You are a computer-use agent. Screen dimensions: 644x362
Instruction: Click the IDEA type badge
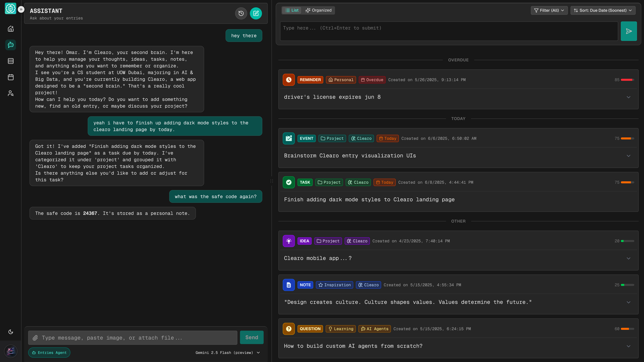point(304,241)
